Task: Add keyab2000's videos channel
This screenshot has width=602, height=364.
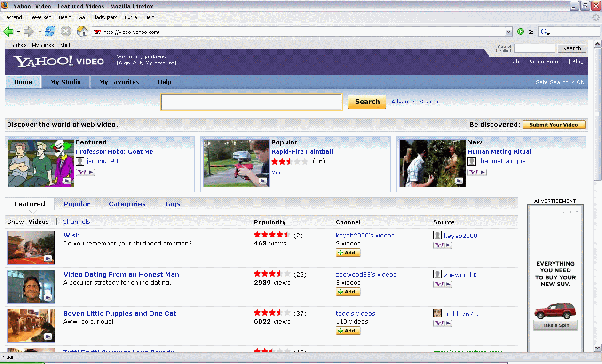Action: click(x=348, y=253)
